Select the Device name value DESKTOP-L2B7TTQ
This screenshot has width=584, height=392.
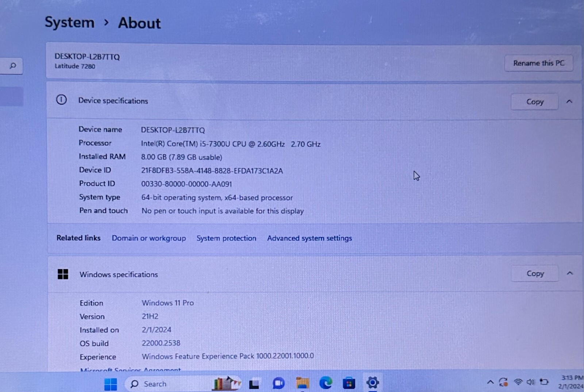coord(173,130)
